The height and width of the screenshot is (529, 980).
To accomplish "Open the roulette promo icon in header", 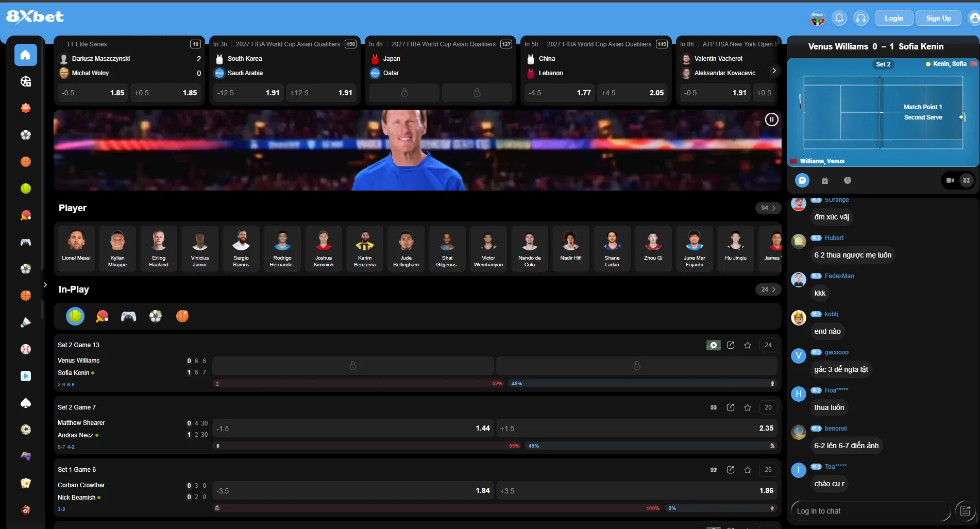I will [818, 18].
